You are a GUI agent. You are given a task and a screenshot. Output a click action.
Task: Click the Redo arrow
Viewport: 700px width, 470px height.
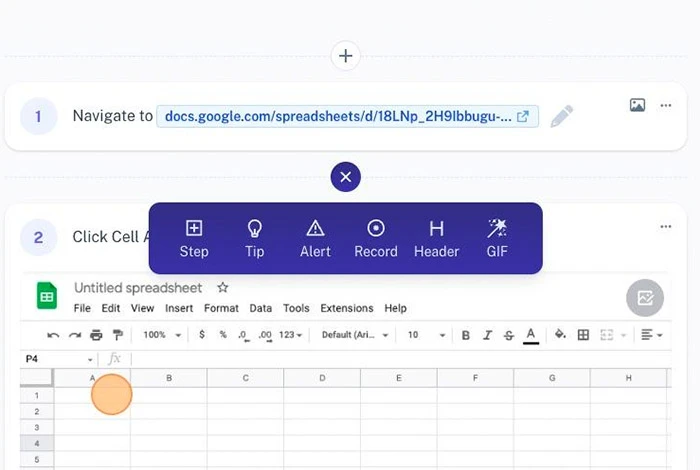[75, 335]
